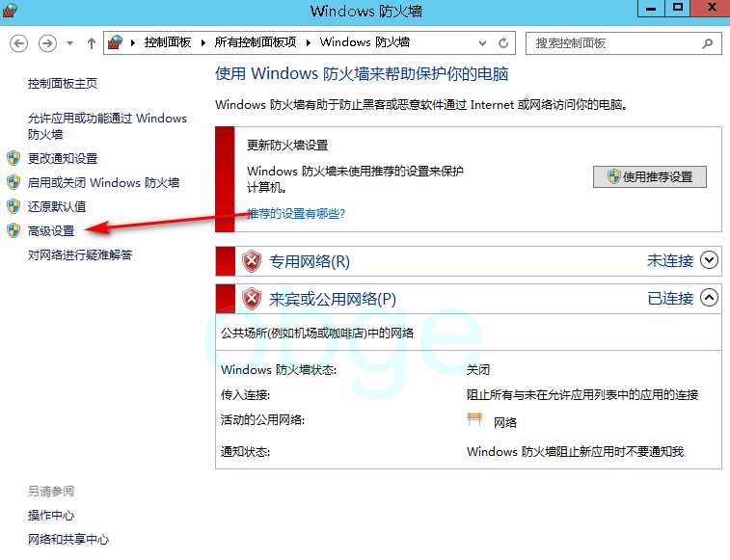
Task: Click the 未连接 status text
Action: point(670,260)
